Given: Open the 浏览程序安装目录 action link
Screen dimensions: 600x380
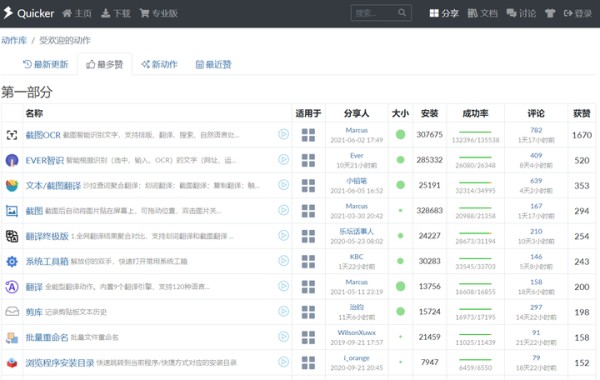Looking at the screenshot, I should point(60,363).
